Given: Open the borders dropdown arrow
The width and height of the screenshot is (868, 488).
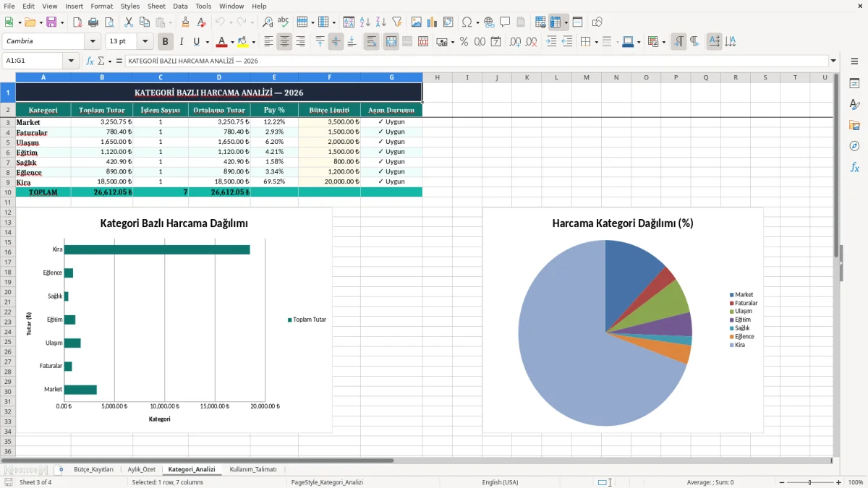Looking at the screenshot, I should click(x=597, y=42).
